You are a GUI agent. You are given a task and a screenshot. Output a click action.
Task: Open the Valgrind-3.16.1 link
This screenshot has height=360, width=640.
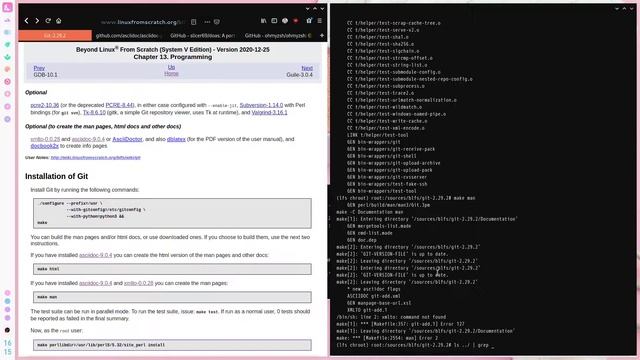click(x=269, y=112)
